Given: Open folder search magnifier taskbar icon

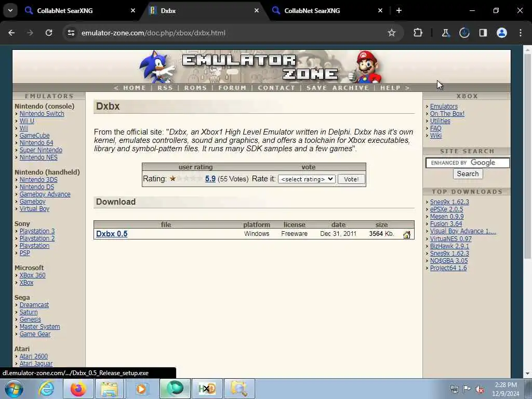Looking at the screenshot, I should click(x=239, y=389).
